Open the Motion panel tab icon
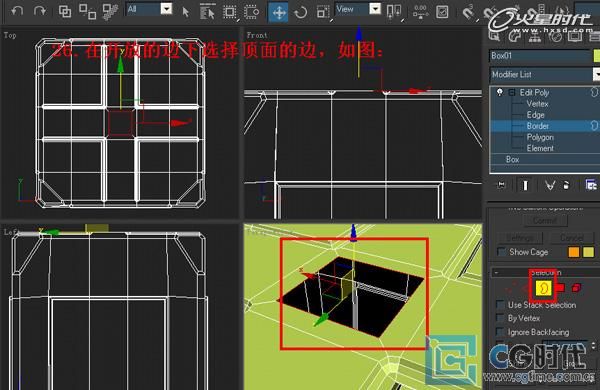600x390 pixels. (555, 36)
